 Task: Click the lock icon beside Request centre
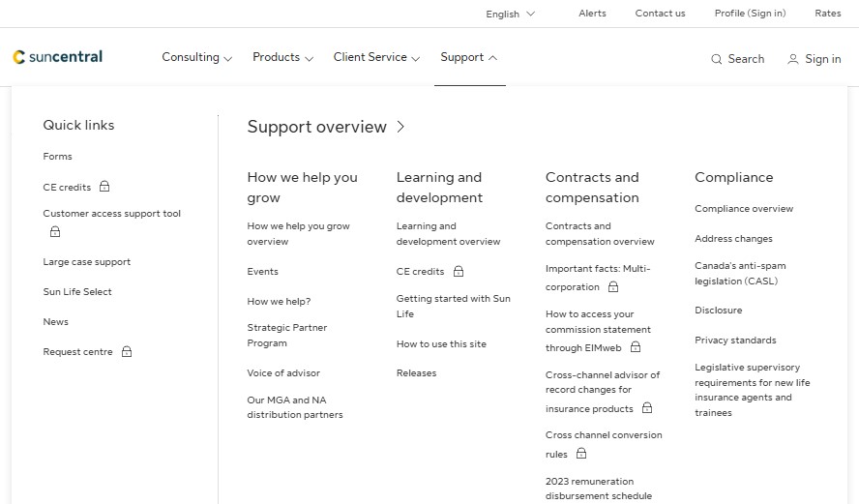coord(127,352)
